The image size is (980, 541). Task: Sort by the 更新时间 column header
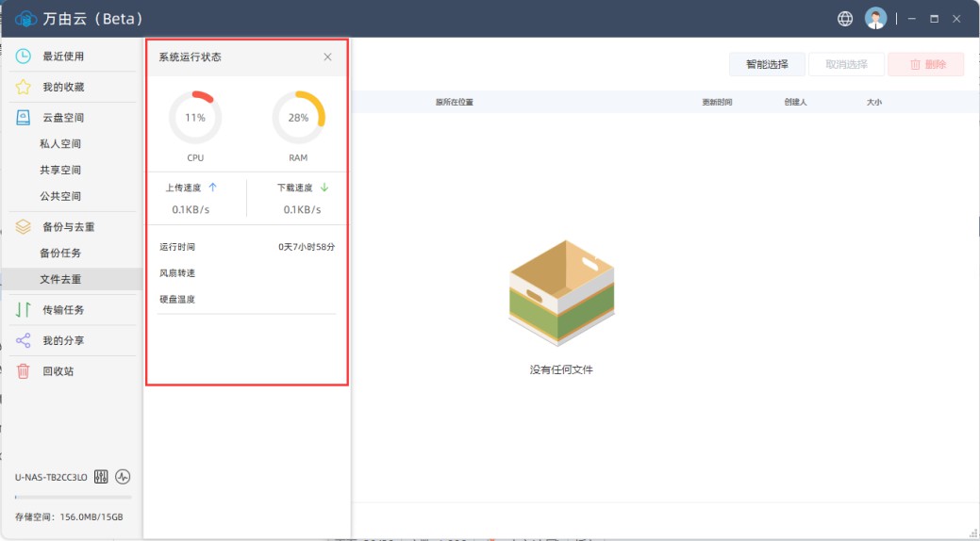(x=717, y=102)
